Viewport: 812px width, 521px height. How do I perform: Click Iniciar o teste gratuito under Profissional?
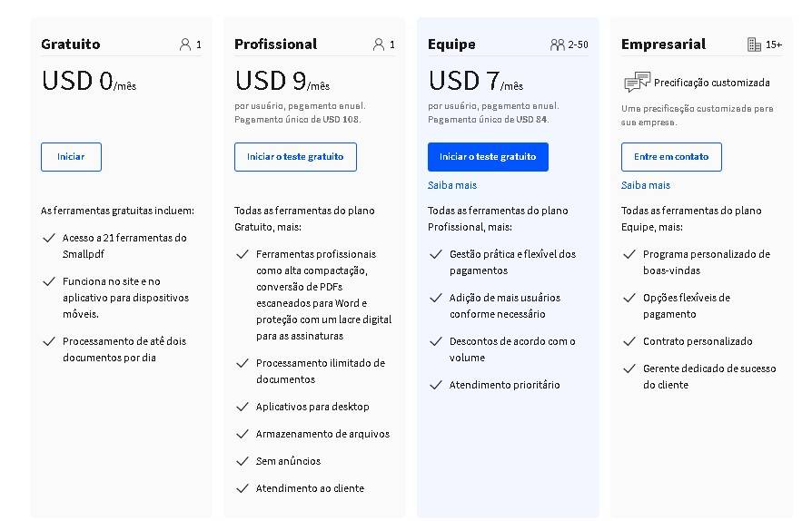coord(295,157)
